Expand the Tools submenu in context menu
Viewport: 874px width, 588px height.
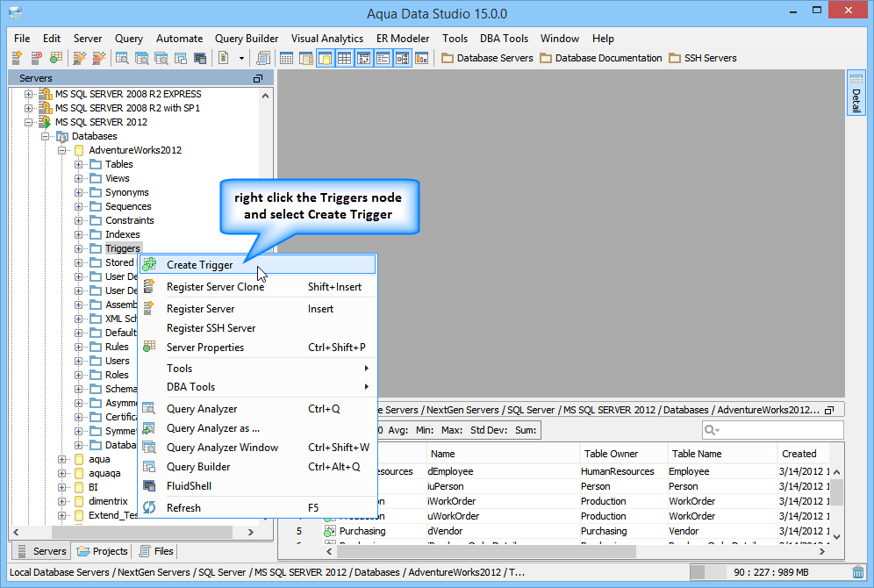click(257, 369)
